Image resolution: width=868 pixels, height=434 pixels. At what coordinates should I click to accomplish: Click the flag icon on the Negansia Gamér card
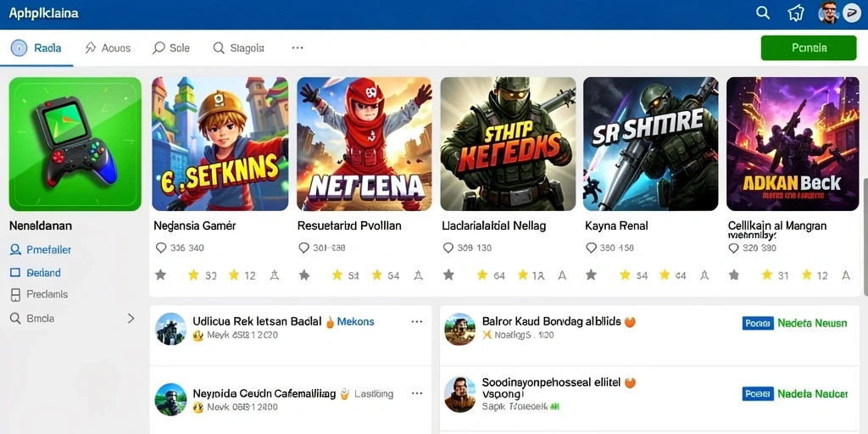click(274, 275)
